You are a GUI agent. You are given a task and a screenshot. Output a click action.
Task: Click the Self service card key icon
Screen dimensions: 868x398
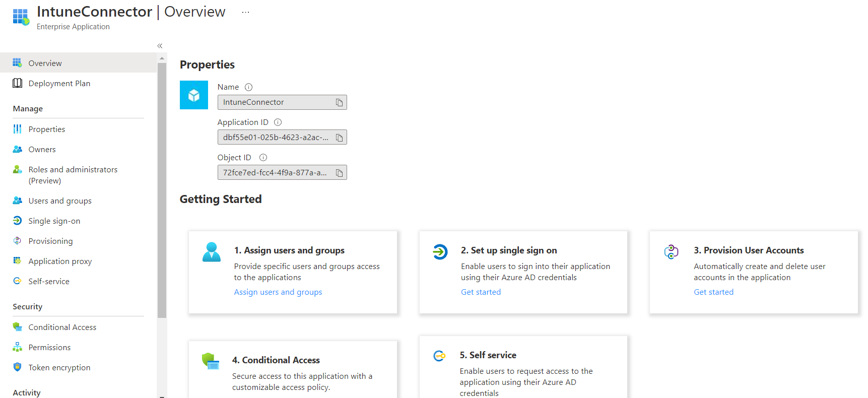(439, 356)
